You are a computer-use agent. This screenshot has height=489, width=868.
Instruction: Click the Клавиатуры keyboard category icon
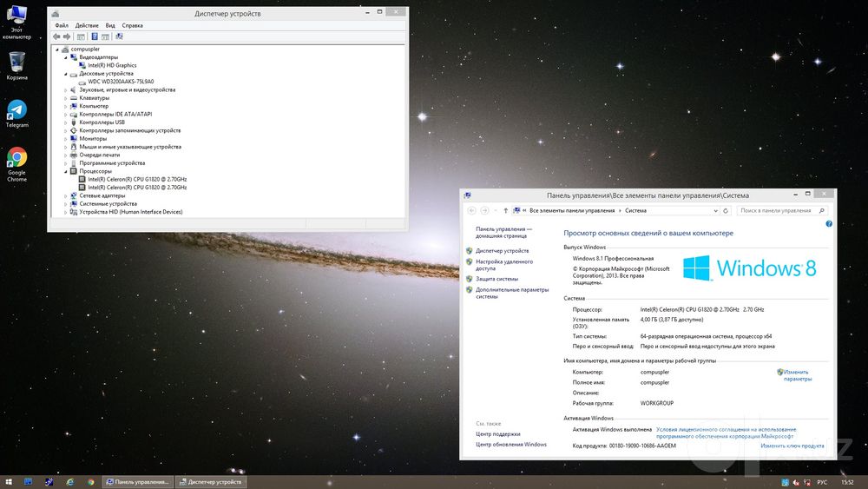pyautogui.click(x=74, y=98)
